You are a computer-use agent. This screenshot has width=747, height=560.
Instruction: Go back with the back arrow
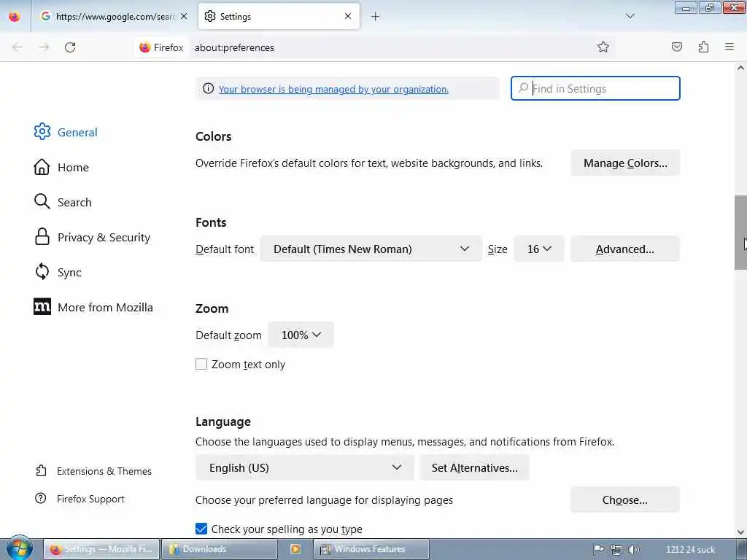pos(18,47)
